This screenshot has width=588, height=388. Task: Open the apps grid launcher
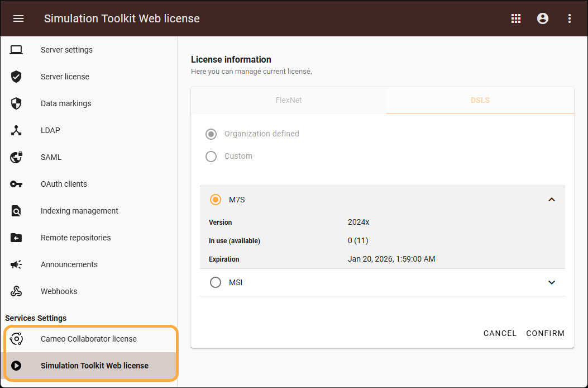(x=516, y=18)
